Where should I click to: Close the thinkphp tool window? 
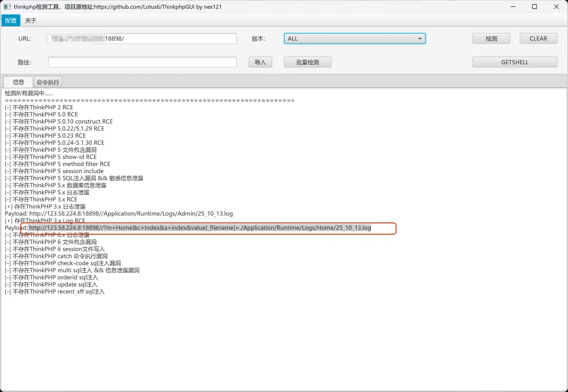(x=556, y=6)
